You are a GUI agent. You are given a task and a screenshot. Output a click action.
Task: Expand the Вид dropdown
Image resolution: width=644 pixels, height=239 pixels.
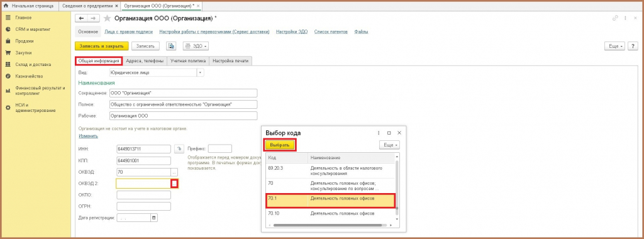coord(201,73)
